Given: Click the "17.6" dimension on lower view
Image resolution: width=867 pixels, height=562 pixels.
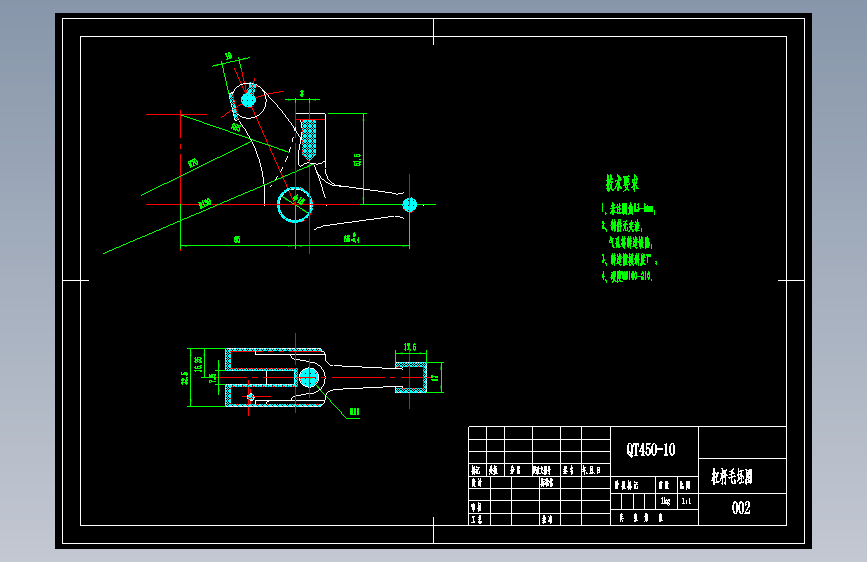Looking at the screenshot, I should (410, 347).
